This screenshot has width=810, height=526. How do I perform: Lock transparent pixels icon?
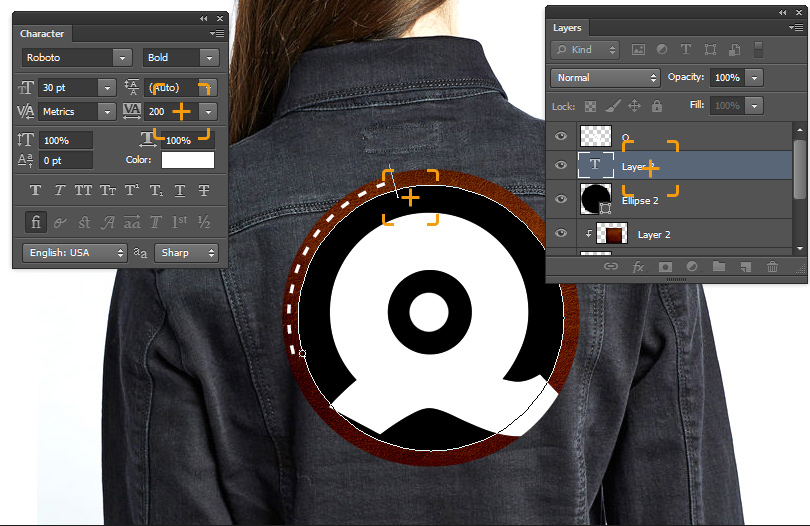point(590,106)
